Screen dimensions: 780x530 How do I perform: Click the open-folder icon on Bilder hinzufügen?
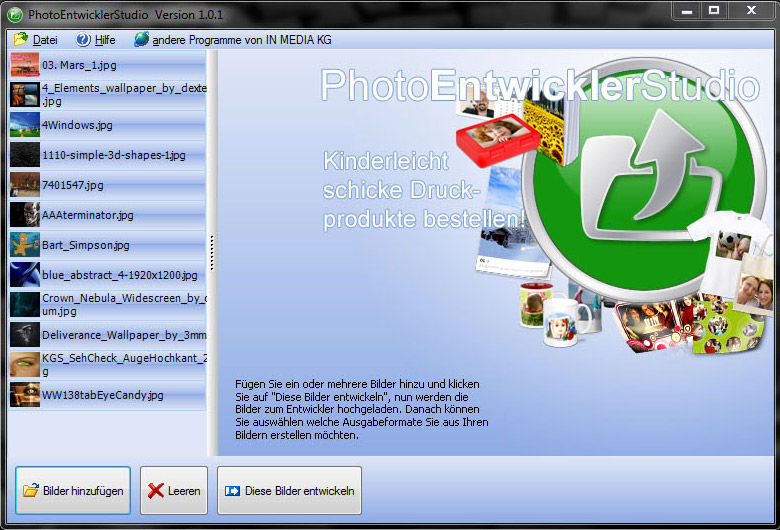coord(31,490)
